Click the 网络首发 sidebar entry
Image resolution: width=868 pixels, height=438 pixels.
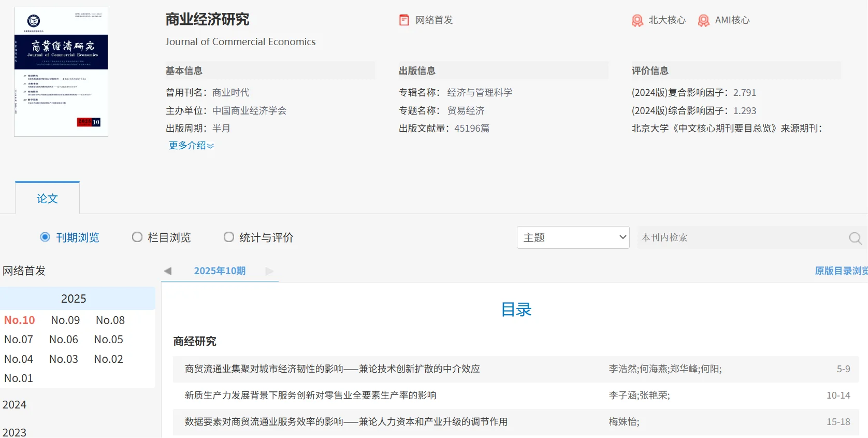(x=24, y=271)
